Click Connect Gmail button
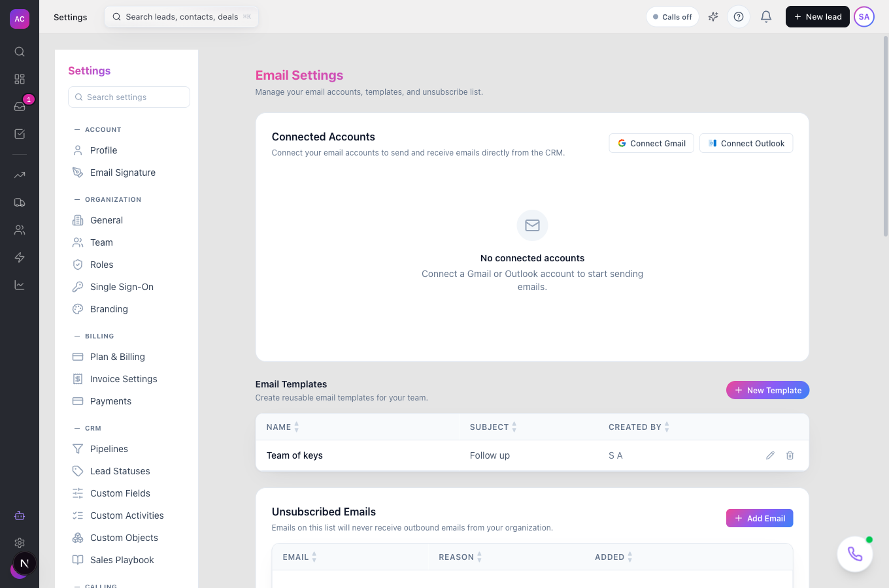The image size is (889, 588). tap(651, 143)
